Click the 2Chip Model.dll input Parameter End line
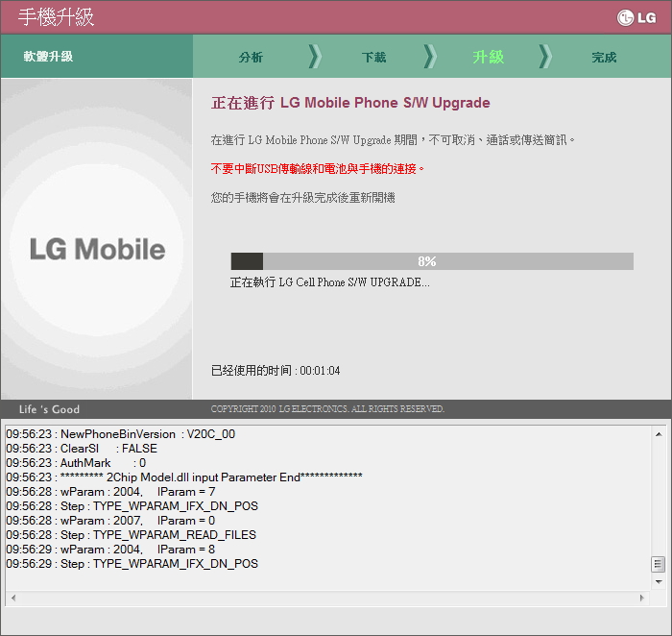The image size is (672, 636). 184,477
